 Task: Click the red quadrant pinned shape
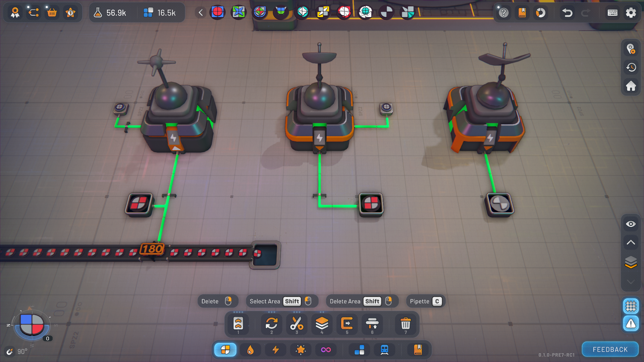click(217, 12)
